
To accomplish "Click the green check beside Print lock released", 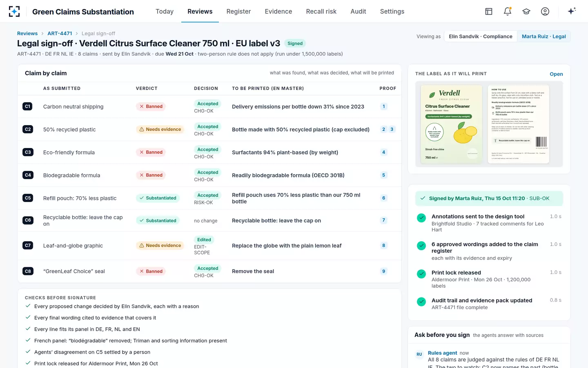I will (x=421, y=274).
